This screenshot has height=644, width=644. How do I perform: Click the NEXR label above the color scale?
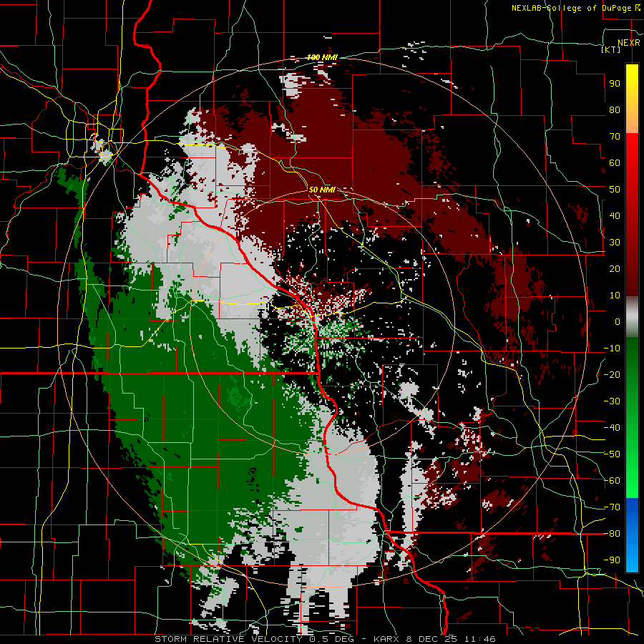(x=629, y=43)
